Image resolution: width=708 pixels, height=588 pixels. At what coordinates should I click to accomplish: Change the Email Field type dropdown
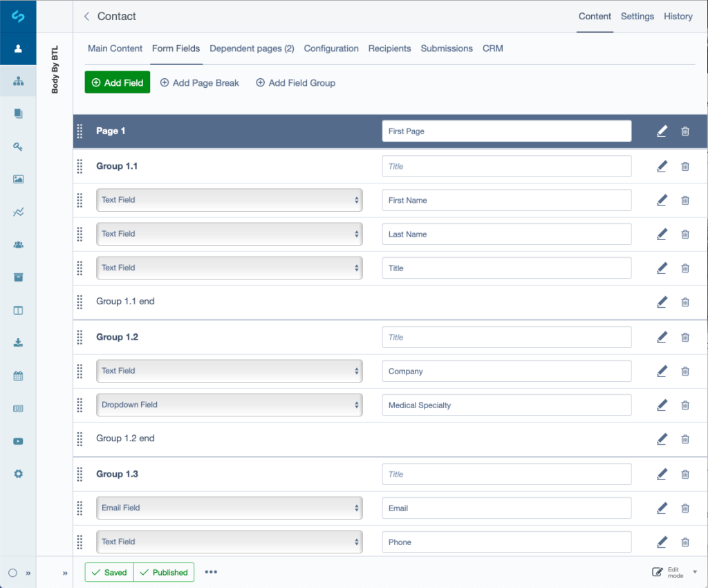(229, 508)
